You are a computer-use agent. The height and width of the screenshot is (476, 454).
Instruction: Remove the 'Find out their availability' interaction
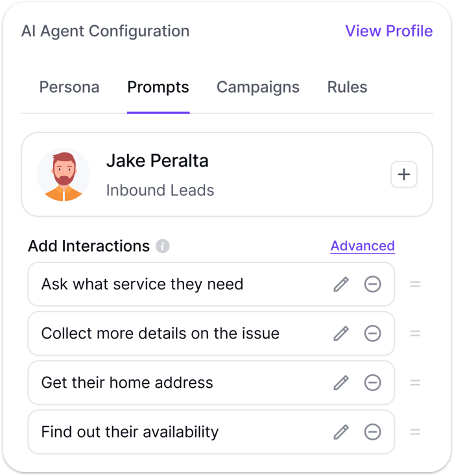click(x=372, y=432)
